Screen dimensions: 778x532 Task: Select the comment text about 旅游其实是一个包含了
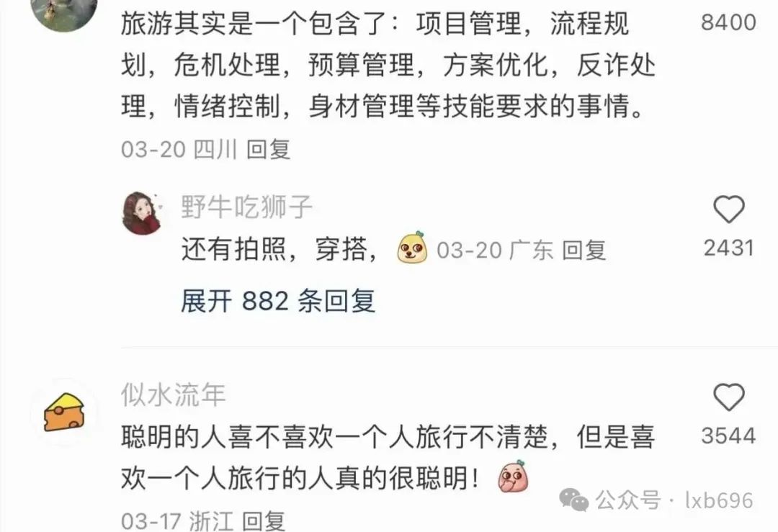coord(388,65)
